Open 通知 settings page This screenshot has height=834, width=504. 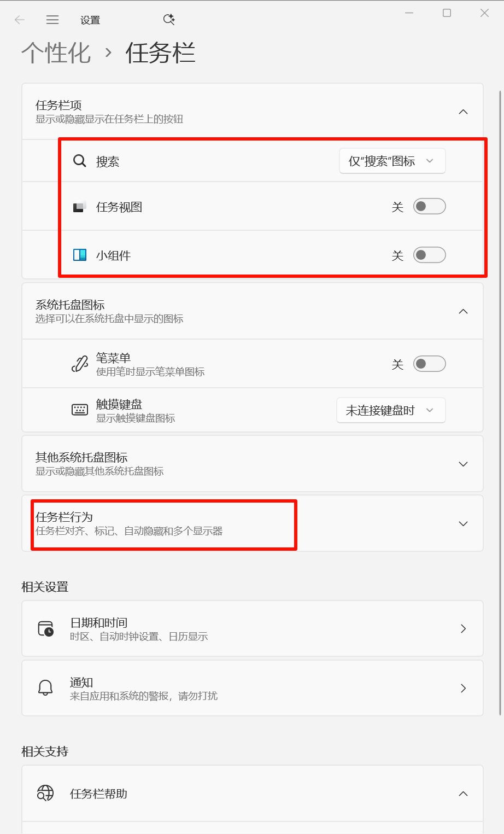click(253, 688)
